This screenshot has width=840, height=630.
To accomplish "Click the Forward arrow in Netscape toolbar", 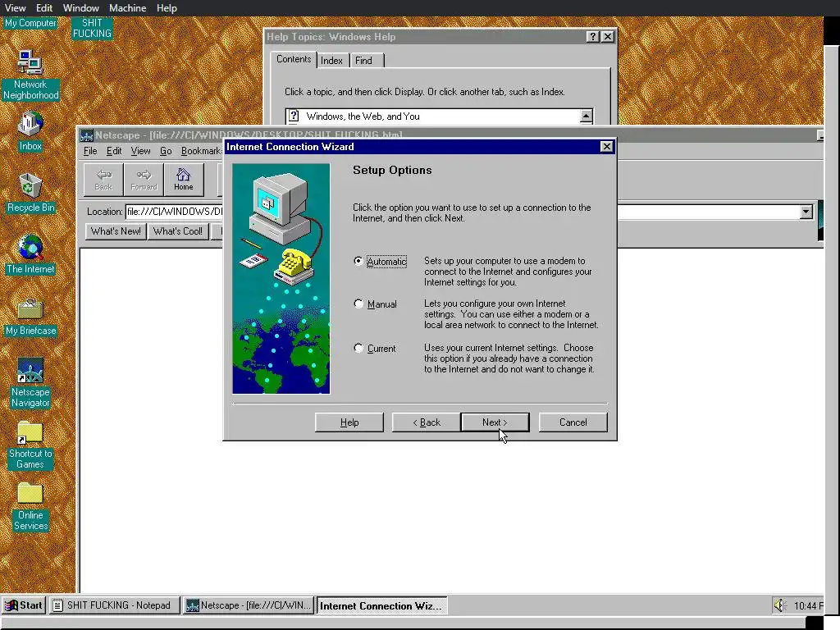I will pyautogui.click(x=144, y=180).
